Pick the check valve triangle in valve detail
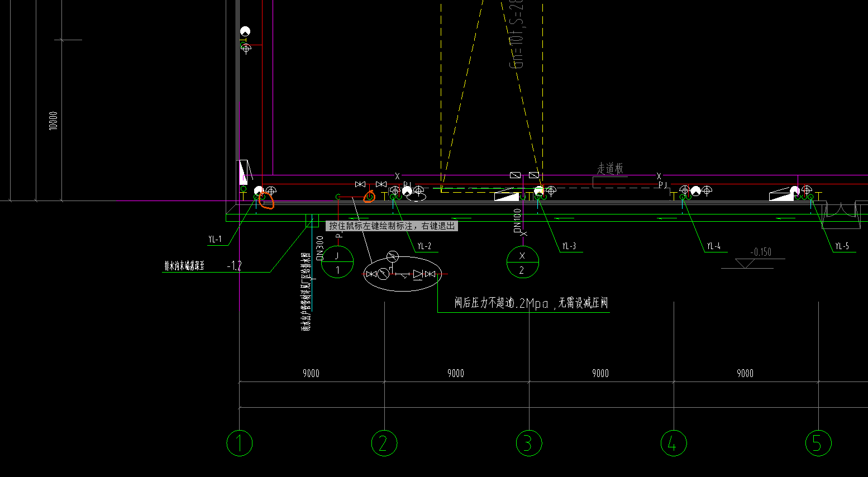The width and height of the screenshot is (868, 477). (418, 274)
